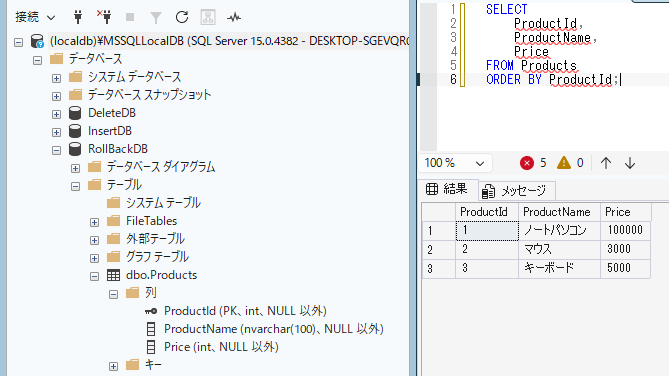Select the FileTables folder icon

point(113,221)
